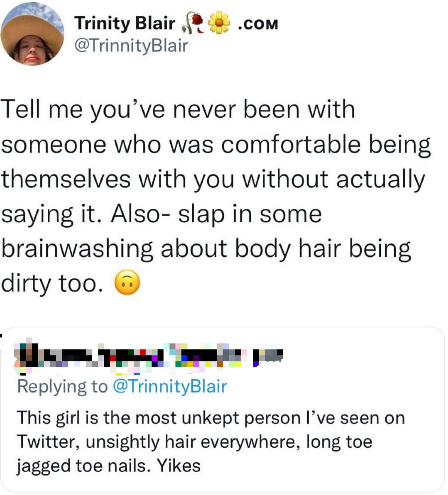
Task: Click the word "brainwashing" in the tweet
Action: (x=77, y=249)
